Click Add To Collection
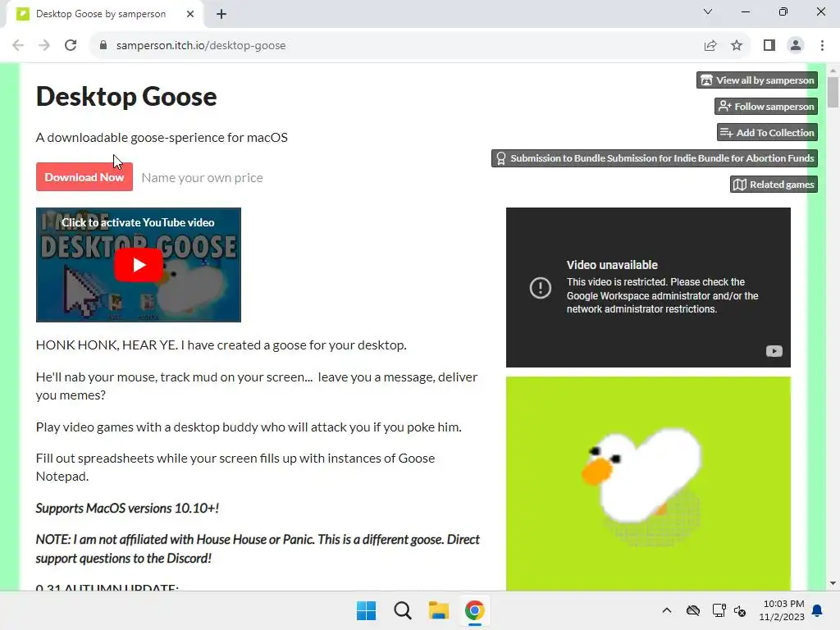The width and height of the screenshot is (840, 630). 767,132
